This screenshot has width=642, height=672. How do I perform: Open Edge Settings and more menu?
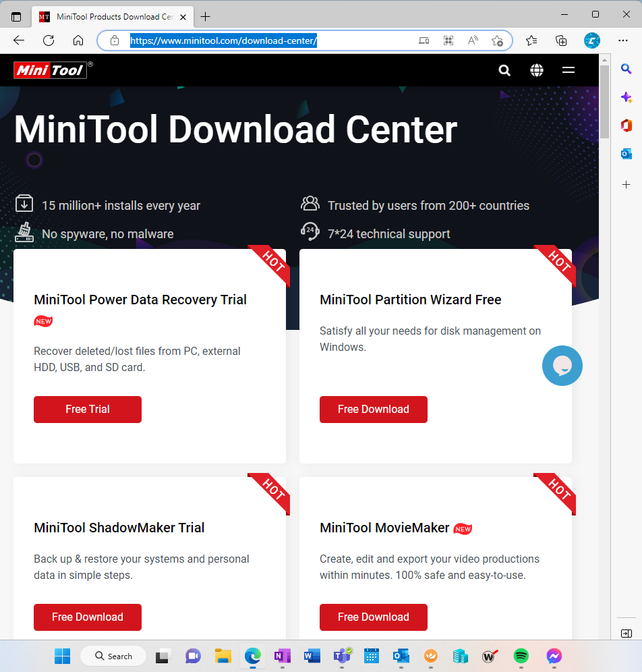click(623, 40)
